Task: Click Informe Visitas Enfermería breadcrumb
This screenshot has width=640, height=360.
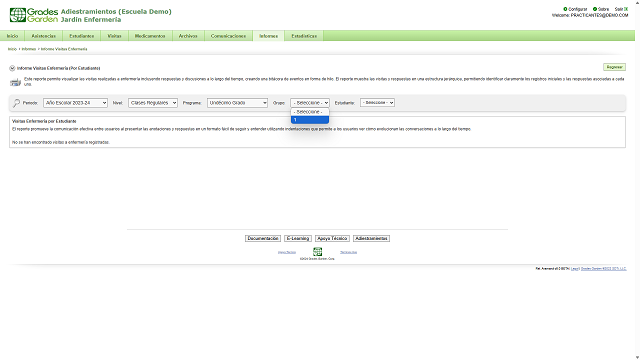Action: [x=64, y=49]
